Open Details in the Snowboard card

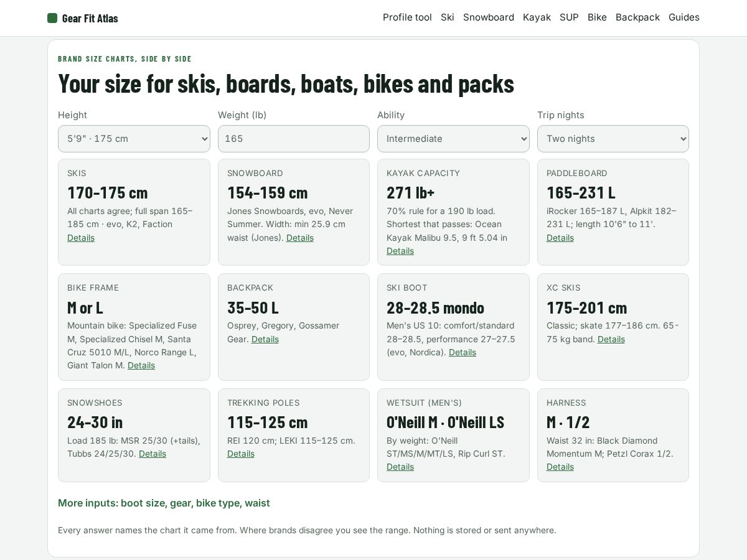[x=300, y=238]
